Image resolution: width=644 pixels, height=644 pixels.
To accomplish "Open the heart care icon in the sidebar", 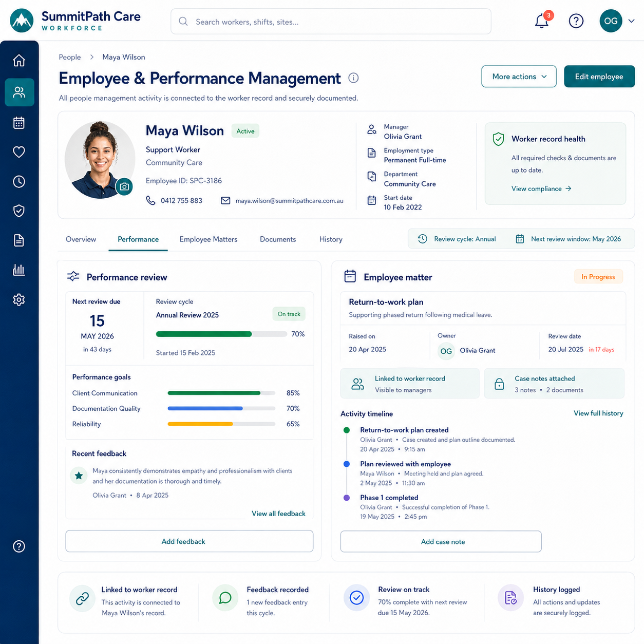I will [x=19, y=152].
